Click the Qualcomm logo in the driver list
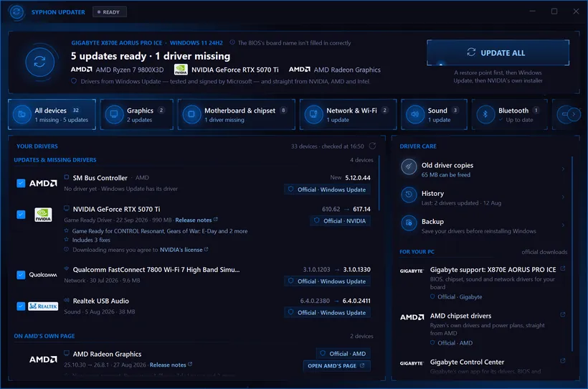The image size is (588, 389). (x=43, y=275)
